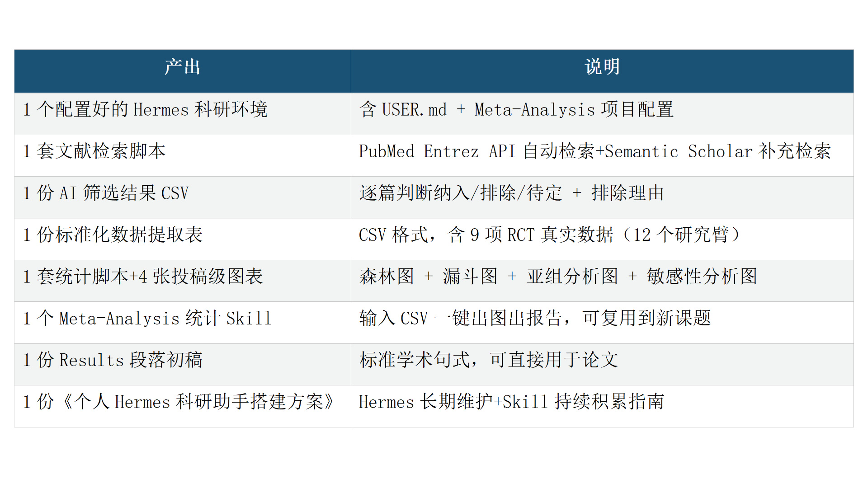Select the 统计脚本+4 张投稿级图表 cell

click(143, 277)
